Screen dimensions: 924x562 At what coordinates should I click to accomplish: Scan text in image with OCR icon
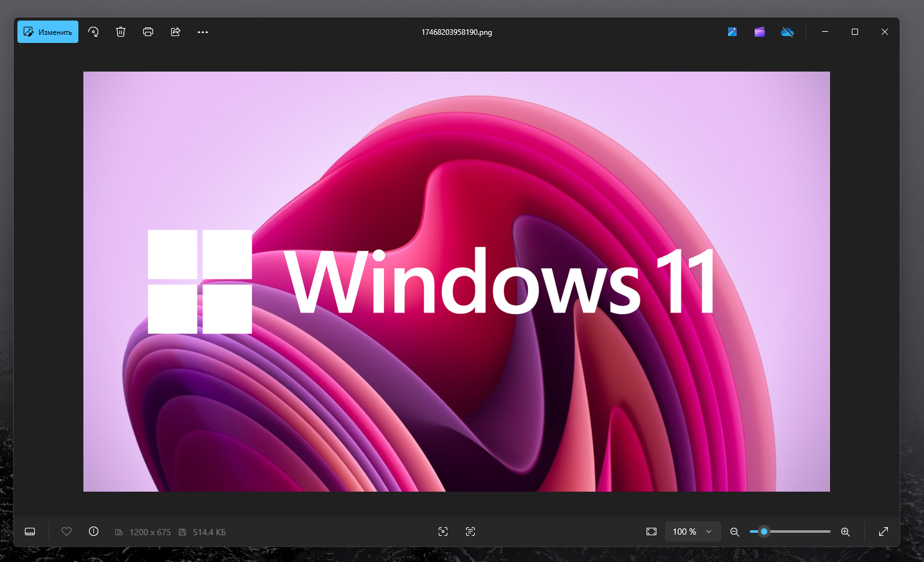470,532
